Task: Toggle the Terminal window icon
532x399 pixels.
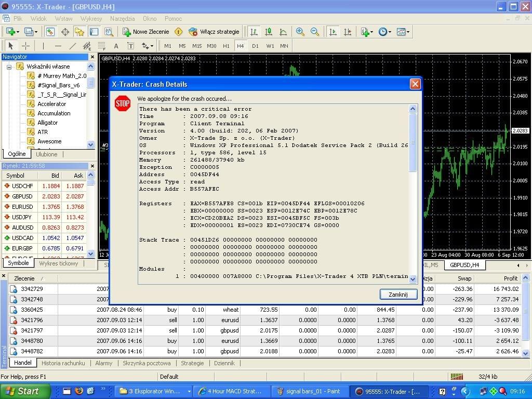Action: pos(94,32)
